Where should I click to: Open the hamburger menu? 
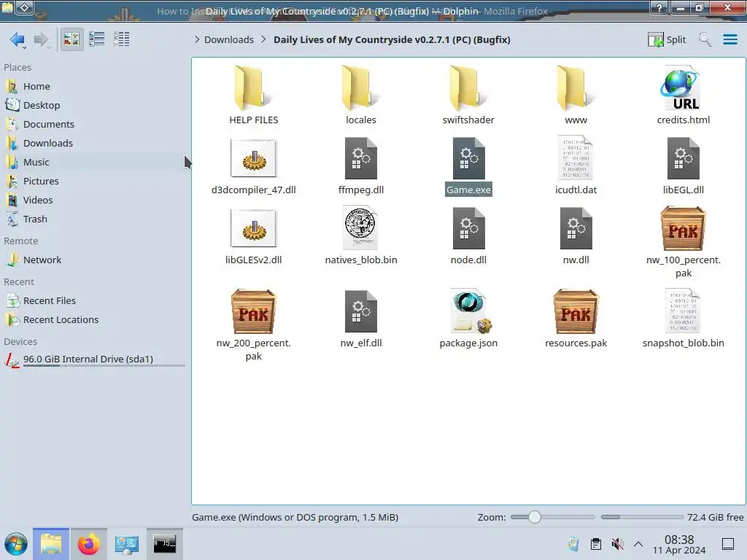[729, 39]
